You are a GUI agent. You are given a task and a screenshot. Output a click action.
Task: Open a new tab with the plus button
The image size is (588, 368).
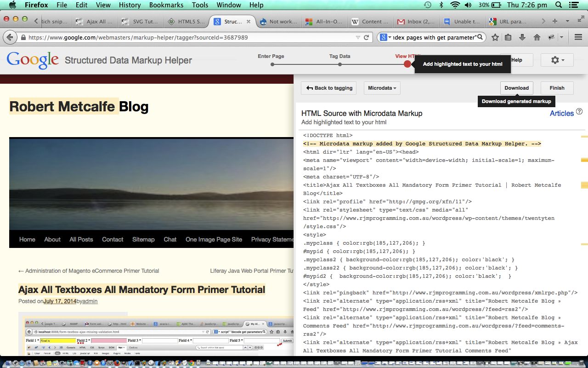click(x=555, y=21)
